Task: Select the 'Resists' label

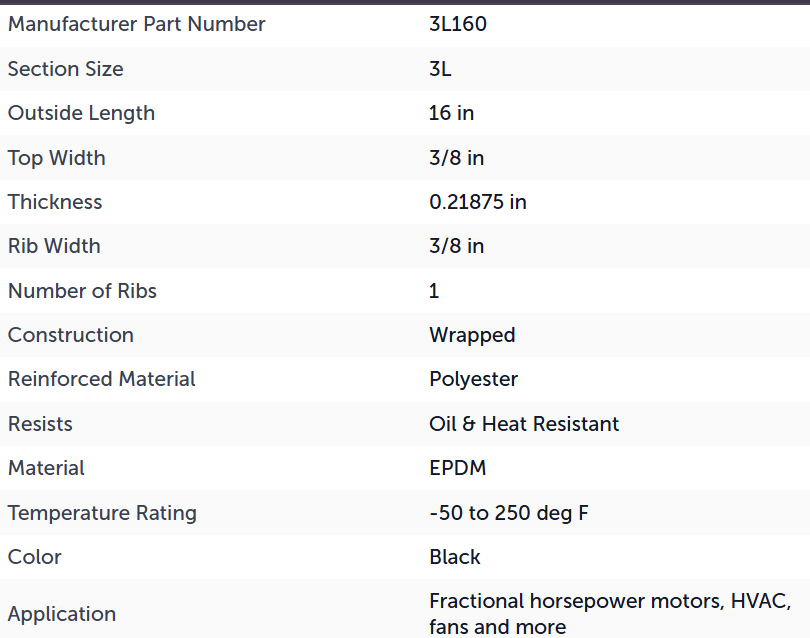Action: click(x=40, y=424)
